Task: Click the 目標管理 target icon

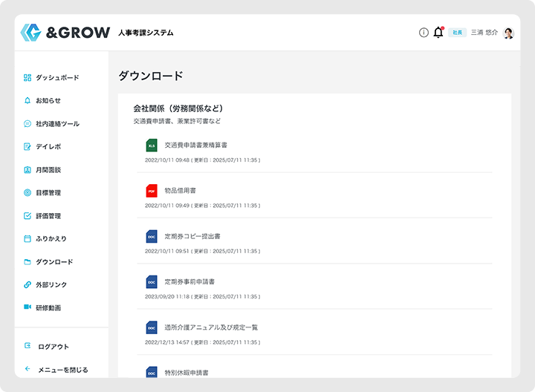Action: point(27,192)
